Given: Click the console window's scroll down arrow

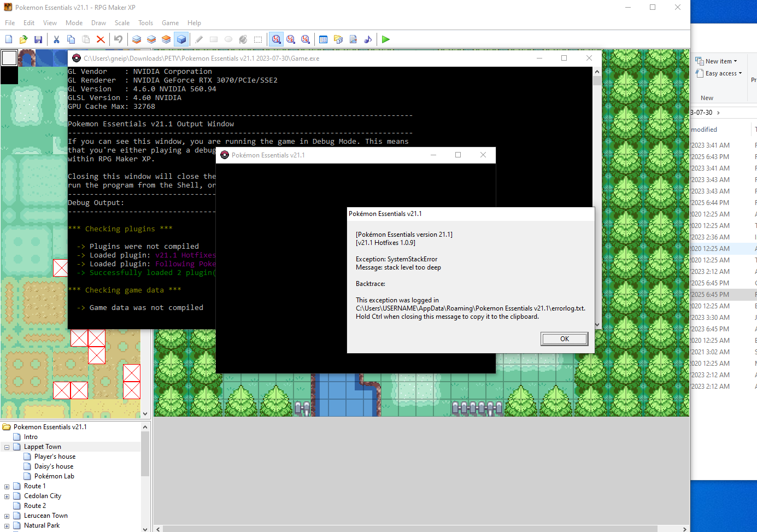Looking at the screenshot, I should click(x=597, y=324).
